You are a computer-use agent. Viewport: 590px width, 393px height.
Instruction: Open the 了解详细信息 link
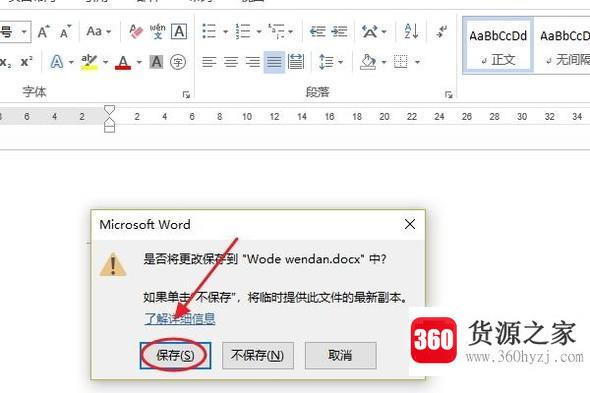[x=180, y=318]
